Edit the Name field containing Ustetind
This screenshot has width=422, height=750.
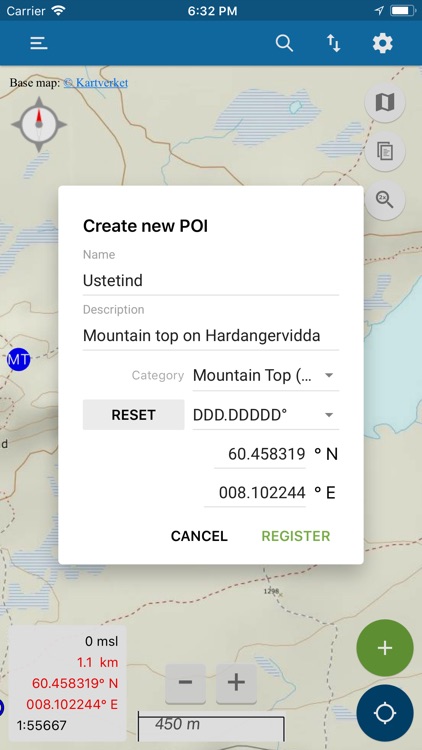211,280
